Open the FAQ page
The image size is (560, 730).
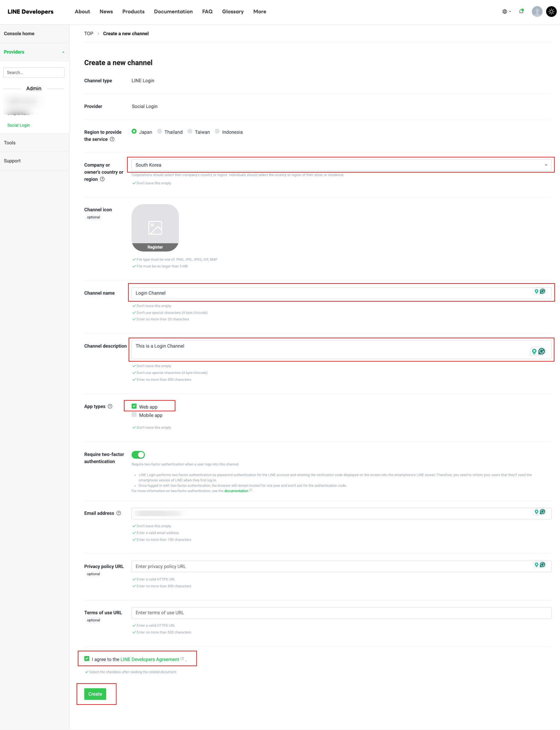tap(207, 12)
